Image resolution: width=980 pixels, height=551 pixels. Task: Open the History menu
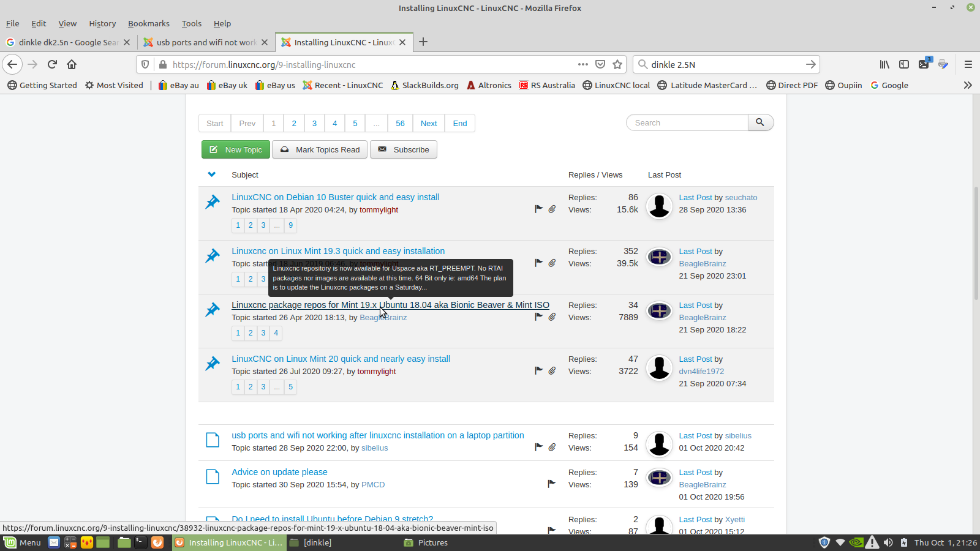tap(102, 23)
